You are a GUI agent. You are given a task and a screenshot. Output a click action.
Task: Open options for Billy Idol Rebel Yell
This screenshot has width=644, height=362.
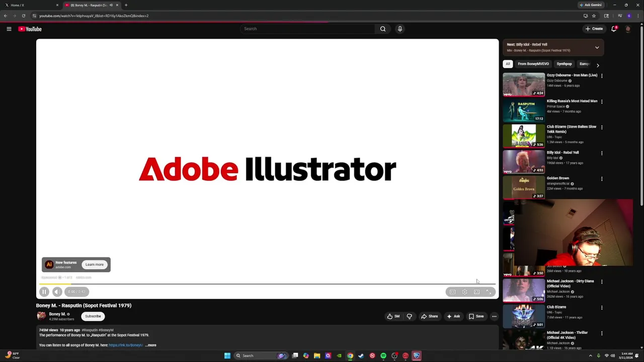[x=602, y=153]
